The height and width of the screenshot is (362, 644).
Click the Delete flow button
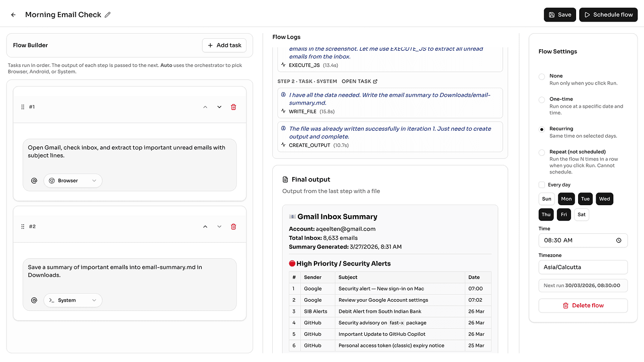(583, 306)
